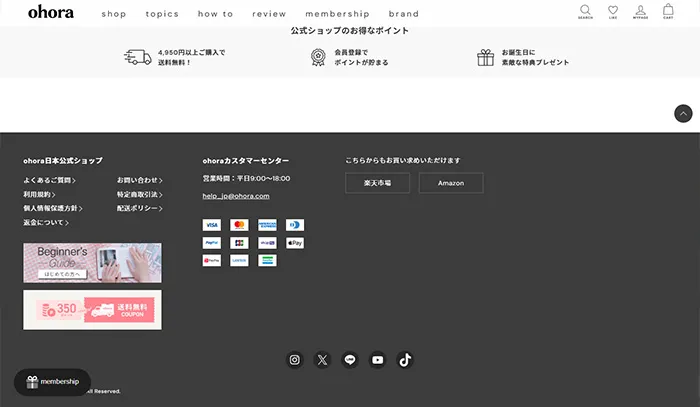Click the ohora日本公式ショップ footer heading
Image resolution: width=700 pixels, height=407 pixels.
[63, 161]
